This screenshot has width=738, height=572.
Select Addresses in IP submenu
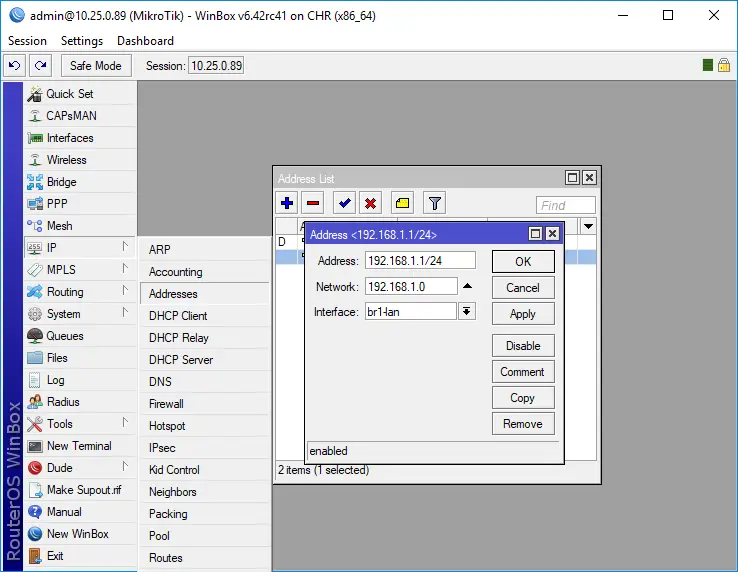(x=205, y=294)
